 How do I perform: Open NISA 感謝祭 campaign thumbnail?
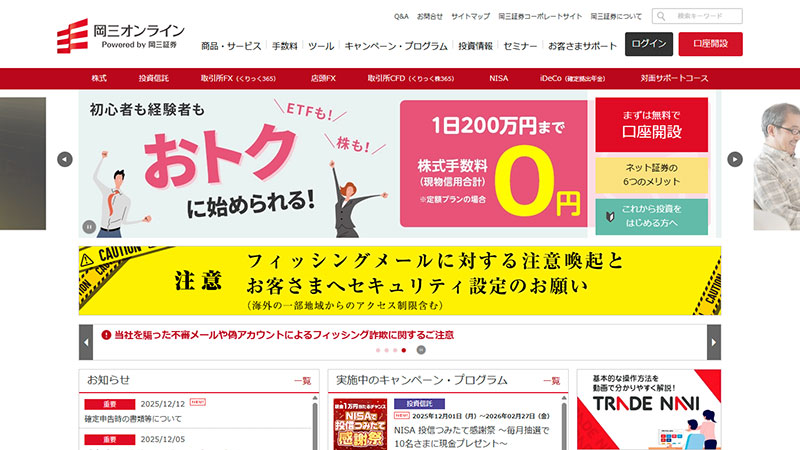click(x=360, y=424)
